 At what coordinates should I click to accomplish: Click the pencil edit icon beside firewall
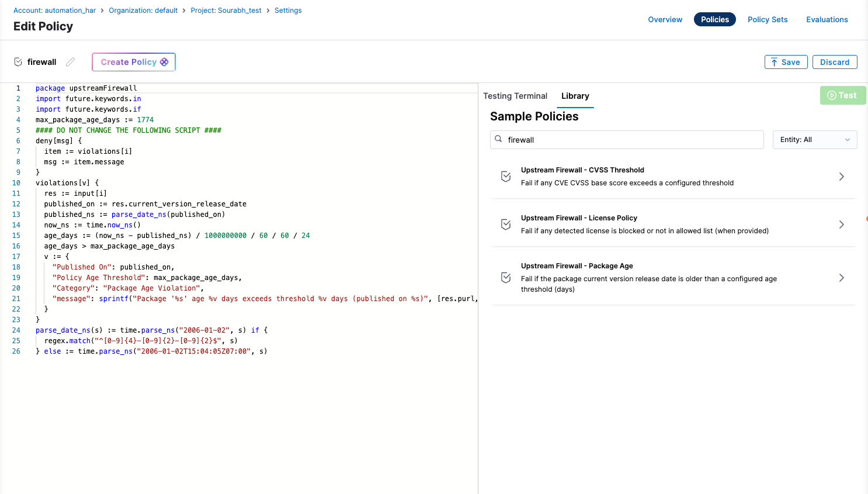point(70,62)
